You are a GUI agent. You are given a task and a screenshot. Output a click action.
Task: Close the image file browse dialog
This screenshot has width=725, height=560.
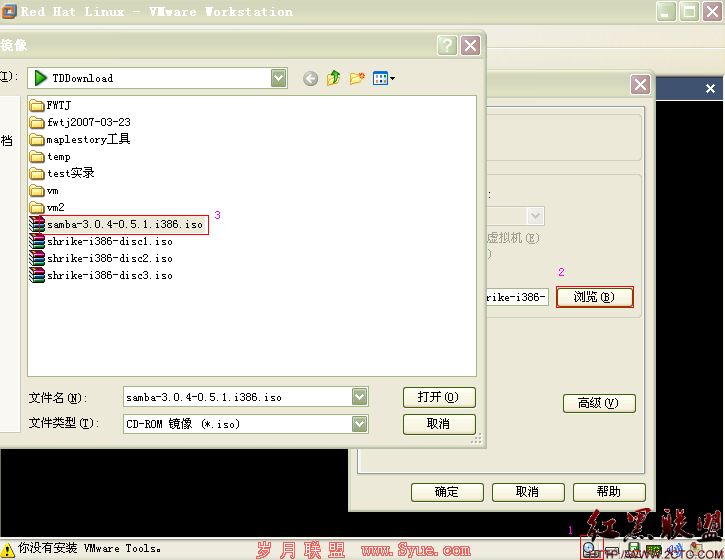[471, 46]
